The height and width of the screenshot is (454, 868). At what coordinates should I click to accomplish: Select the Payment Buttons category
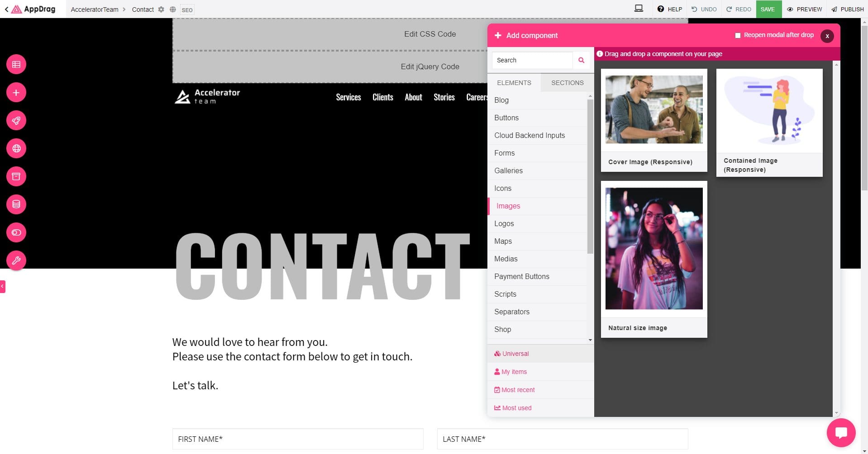(x=537, y=277)
